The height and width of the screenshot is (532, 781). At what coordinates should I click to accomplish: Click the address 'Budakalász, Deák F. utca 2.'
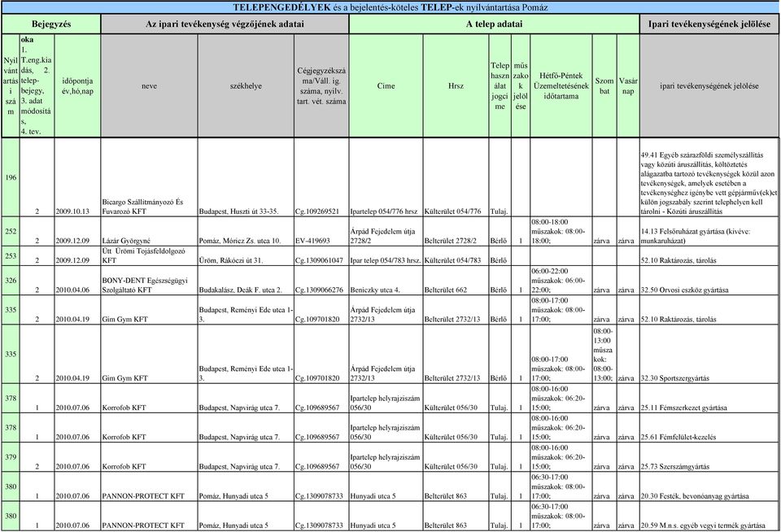(x=241, y=290)
